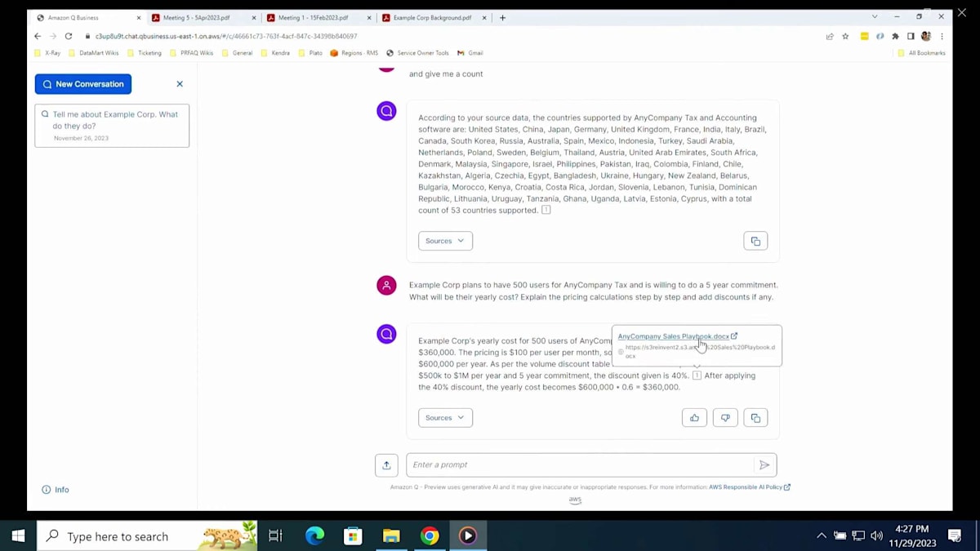Copy the 53 countries response

point(755,241)
